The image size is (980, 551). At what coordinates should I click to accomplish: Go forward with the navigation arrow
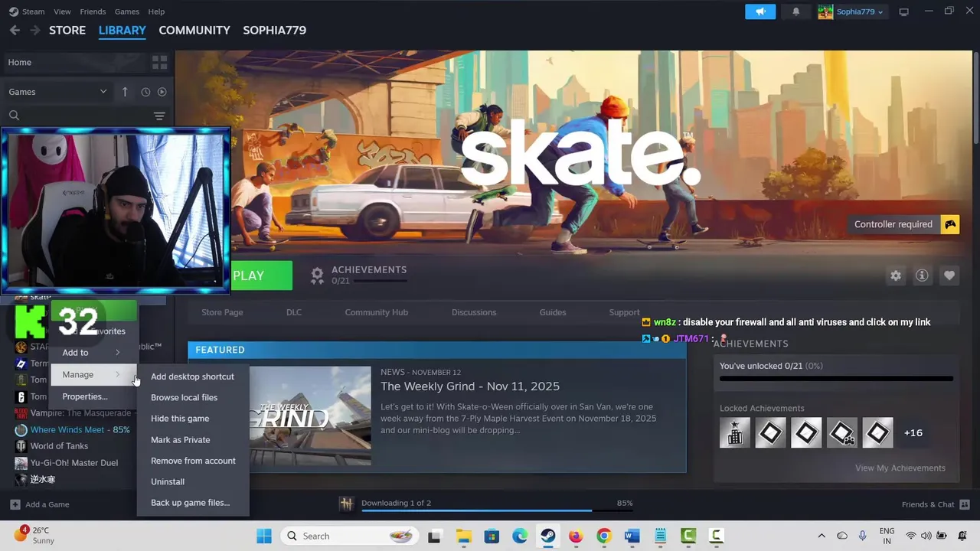34,31
